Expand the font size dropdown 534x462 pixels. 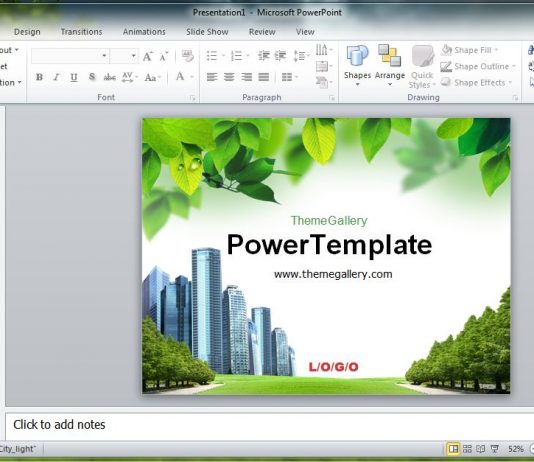(x=134, y=56)
